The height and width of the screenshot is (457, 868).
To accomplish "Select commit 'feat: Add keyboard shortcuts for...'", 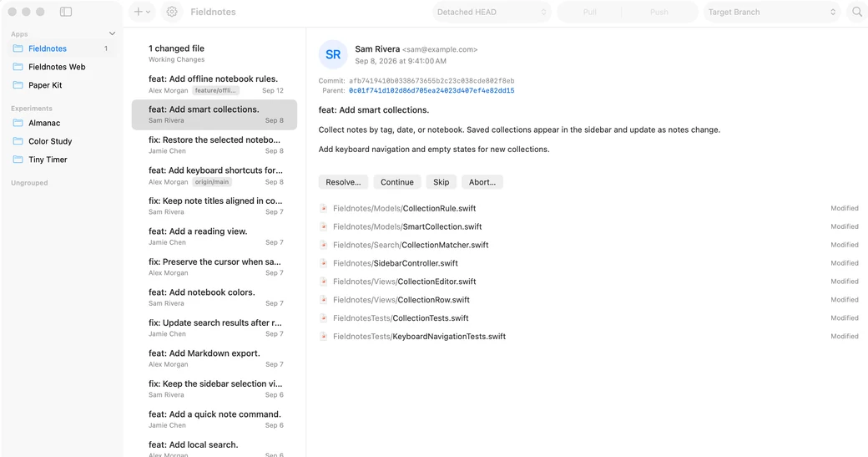I will pos(214,175).
